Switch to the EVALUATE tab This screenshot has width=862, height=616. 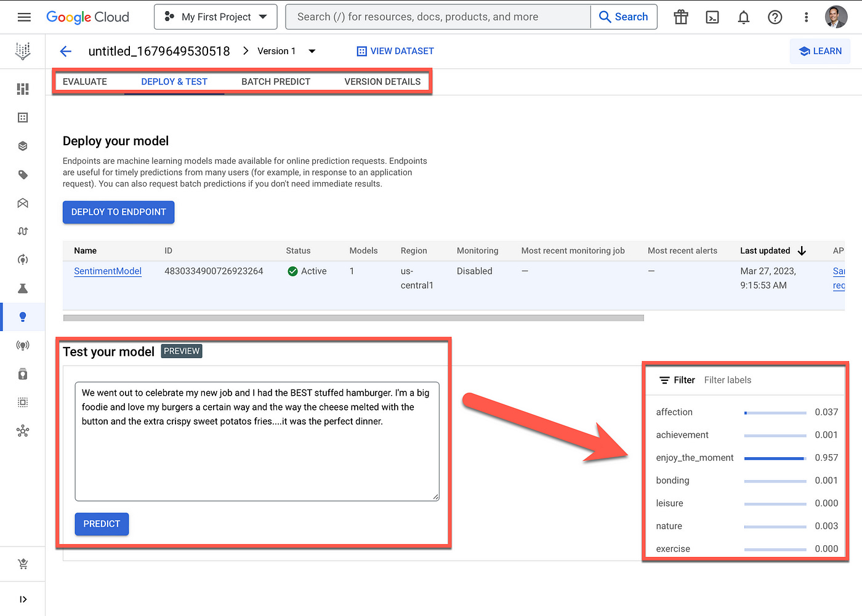pos(85,81)
